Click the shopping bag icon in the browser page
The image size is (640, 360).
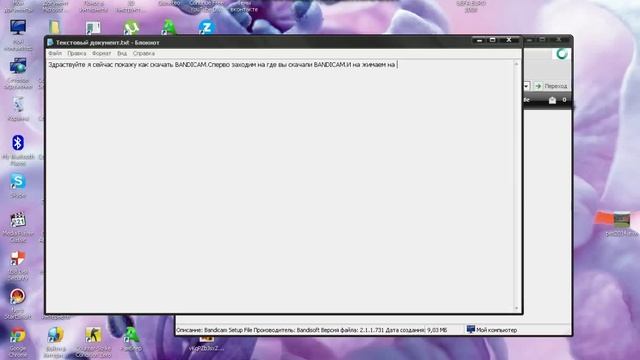coord(552,100)
